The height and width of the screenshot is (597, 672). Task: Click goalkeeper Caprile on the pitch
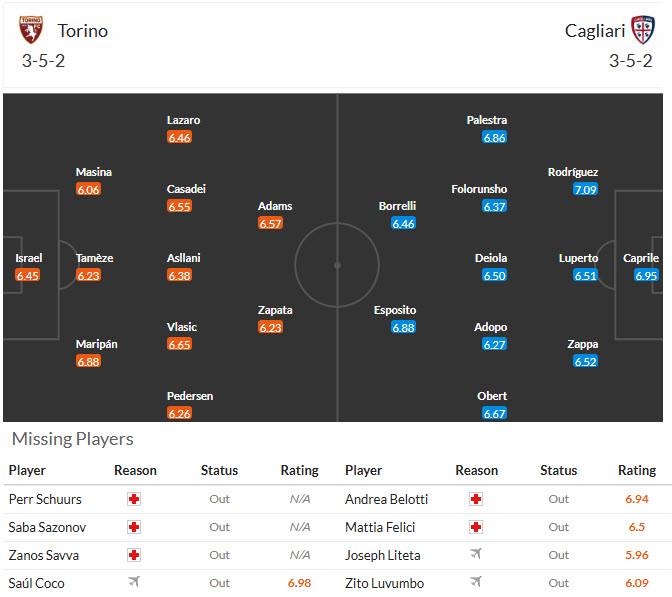point(641,258)
